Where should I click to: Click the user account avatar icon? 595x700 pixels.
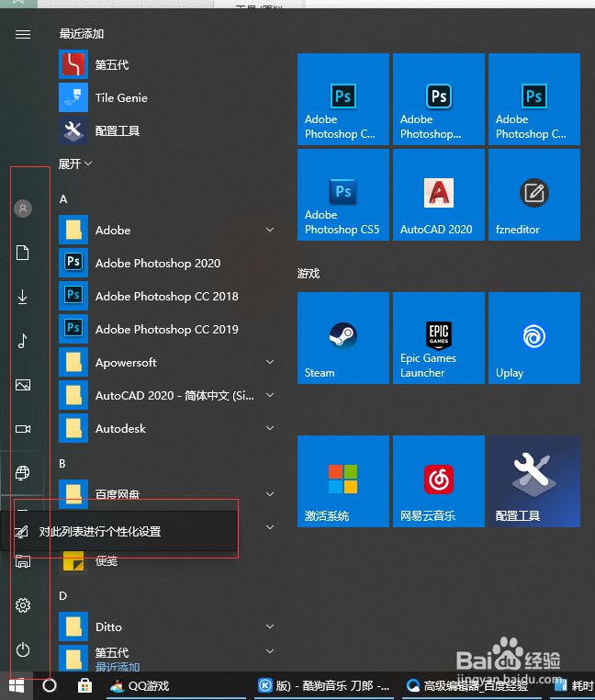click(23, 209)
